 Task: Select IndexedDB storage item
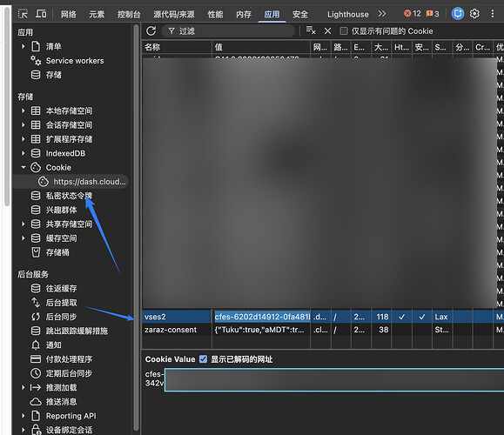[x=65, y=153]
